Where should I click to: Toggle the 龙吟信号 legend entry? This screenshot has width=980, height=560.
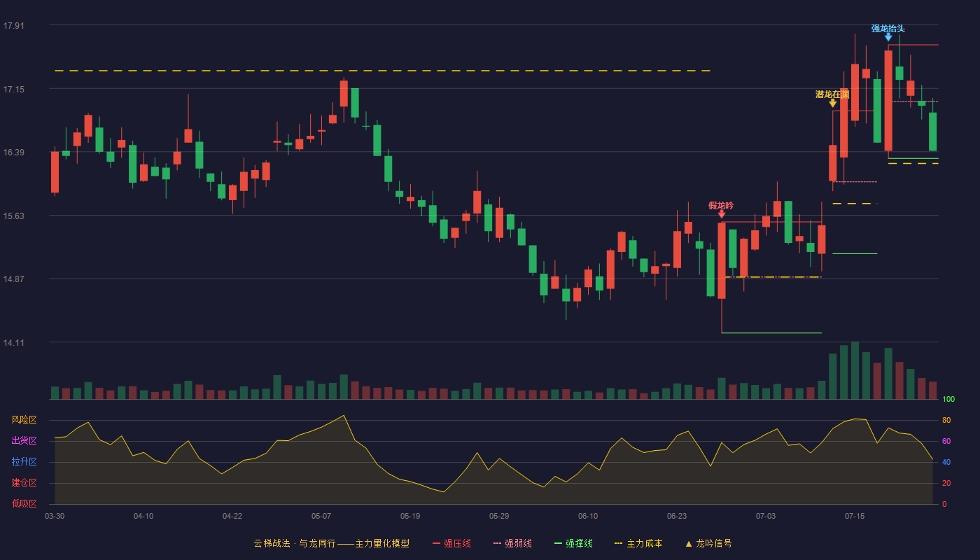708,543
